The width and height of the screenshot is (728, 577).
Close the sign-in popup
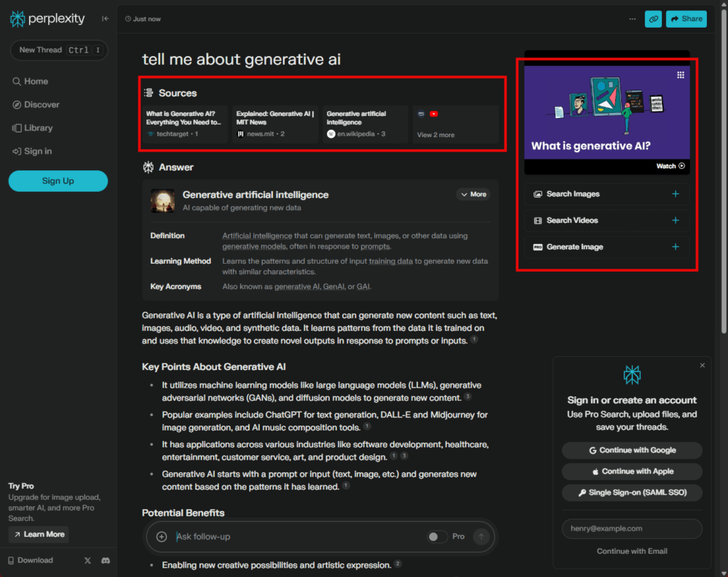(702, 366)
